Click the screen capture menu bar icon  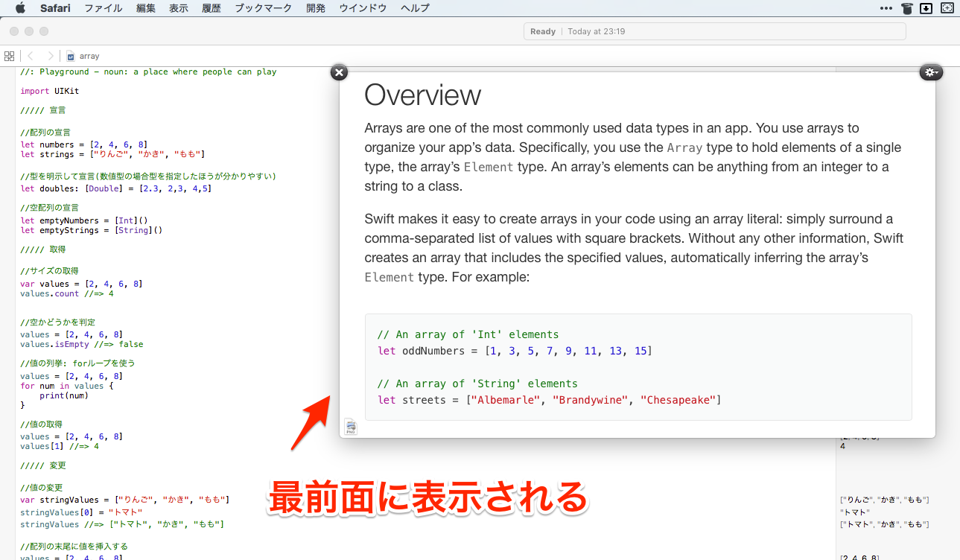tap(947, 8)
